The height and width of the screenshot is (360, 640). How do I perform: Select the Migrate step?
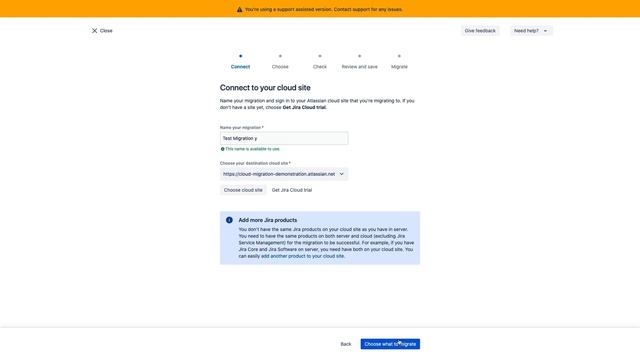tap(399, 62)
